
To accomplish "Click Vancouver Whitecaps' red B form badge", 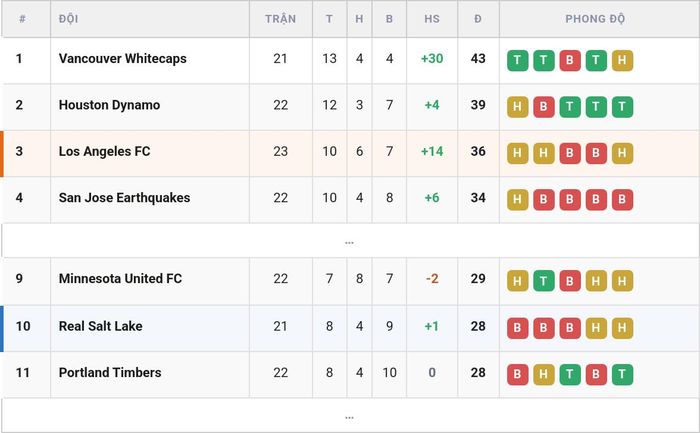I will click(570, 60).
